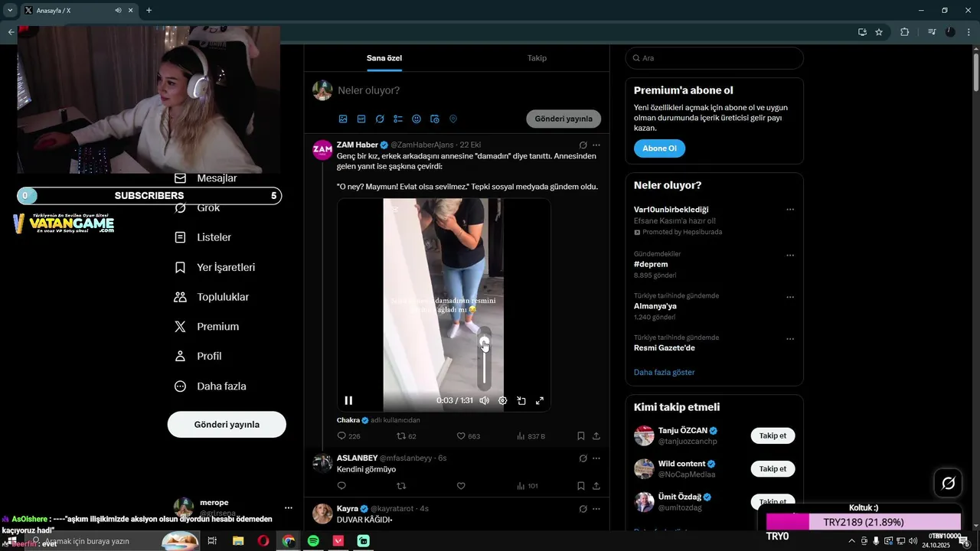Reply to the ZAM Haber post
980x551 pixels.
pos(341,436)
